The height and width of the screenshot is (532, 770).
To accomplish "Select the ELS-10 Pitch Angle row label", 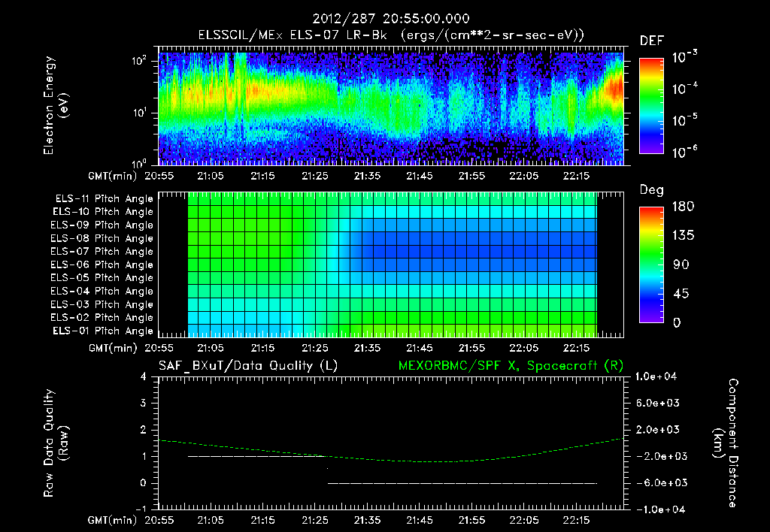I will pyautogui.click(x=103, y=212).
